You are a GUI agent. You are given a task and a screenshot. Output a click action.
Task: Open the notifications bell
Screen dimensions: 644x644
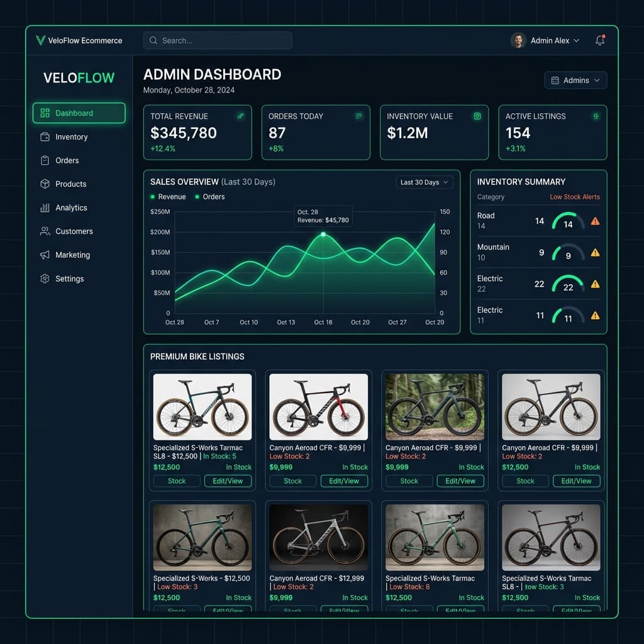600,40
